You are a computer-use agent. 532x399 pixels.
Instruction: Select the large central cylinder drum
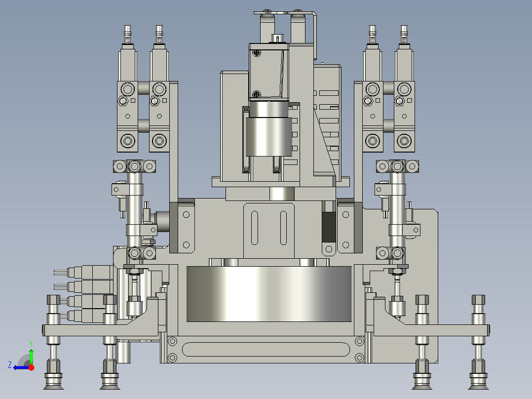pyautogui.click(x=269, y=294)
